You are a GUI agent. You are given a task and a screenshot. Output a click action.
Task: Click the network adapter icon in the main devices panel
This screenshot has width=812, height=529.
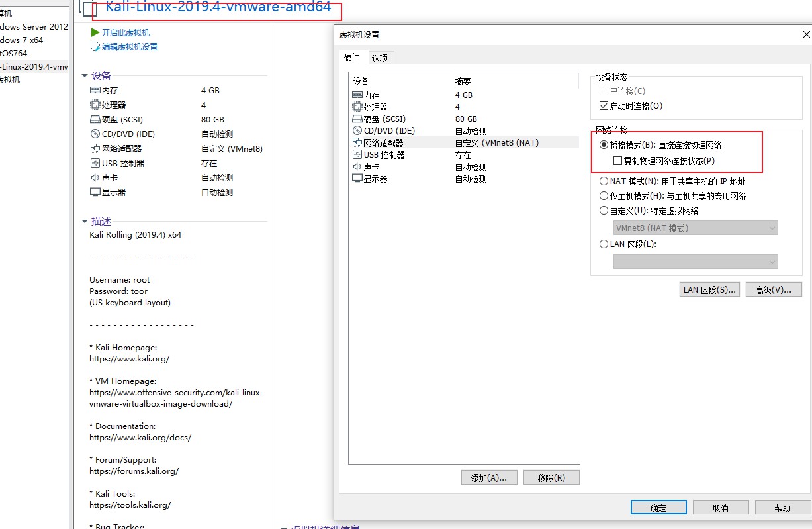(95, 149)
